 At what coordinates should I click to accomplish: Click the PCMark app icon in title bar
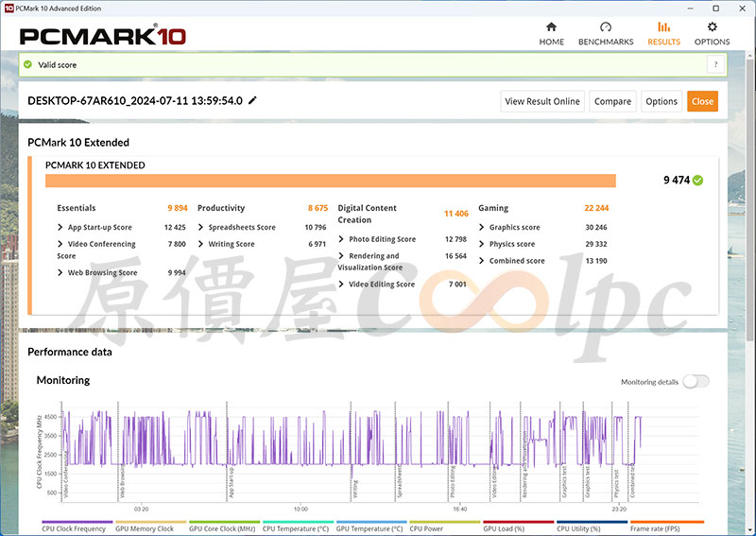coord(9,9)
